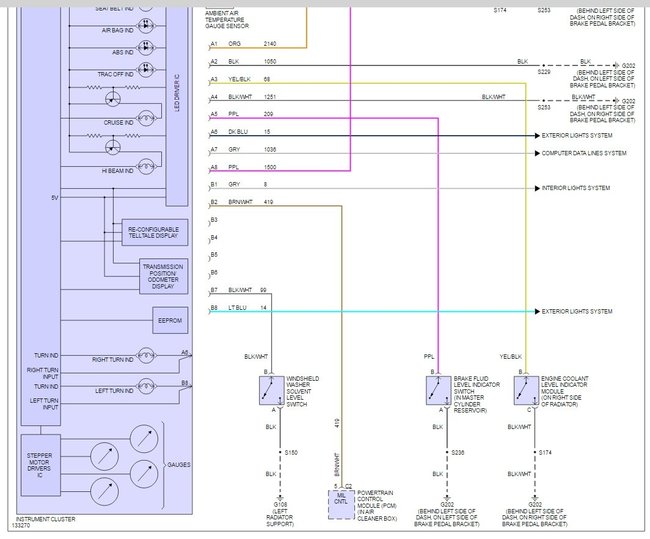Click the CRUISE IND lamp symbol
This screenshot has height=539, width=650.
(x=146, y=119)
